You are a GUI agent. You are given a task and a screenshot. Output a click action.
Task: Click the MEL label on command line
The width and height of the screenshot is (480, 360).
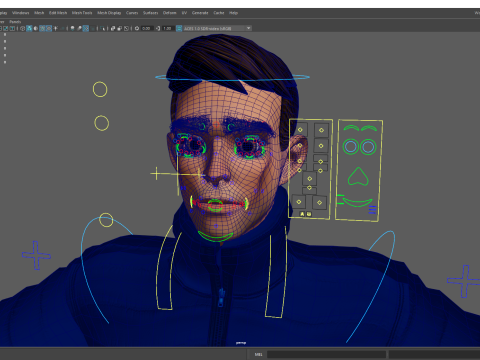pos(259,354)
